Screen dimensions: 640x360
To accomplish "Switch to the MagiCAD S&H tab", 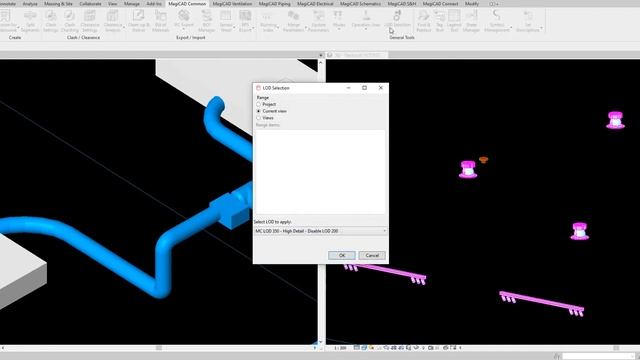I will pos(402,4).
